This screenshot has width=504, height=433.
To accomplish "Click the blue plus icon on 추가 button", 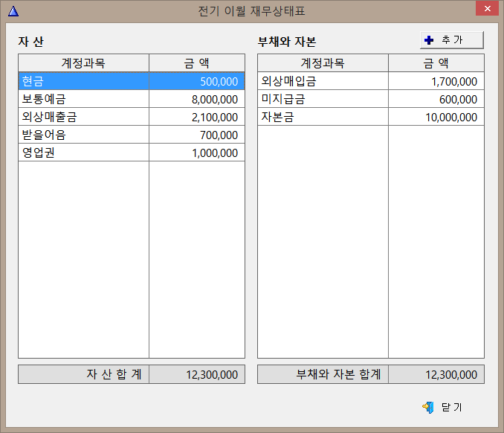I will [429, 40].
